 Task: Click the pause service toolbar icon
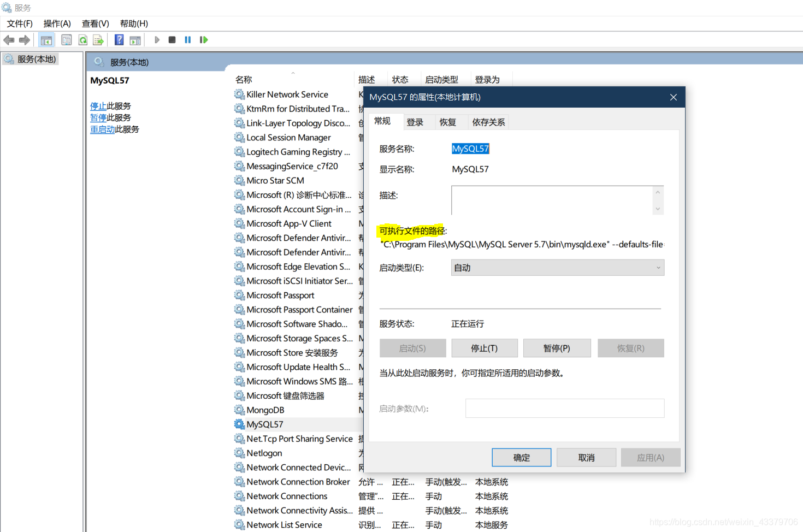point(188,40)
